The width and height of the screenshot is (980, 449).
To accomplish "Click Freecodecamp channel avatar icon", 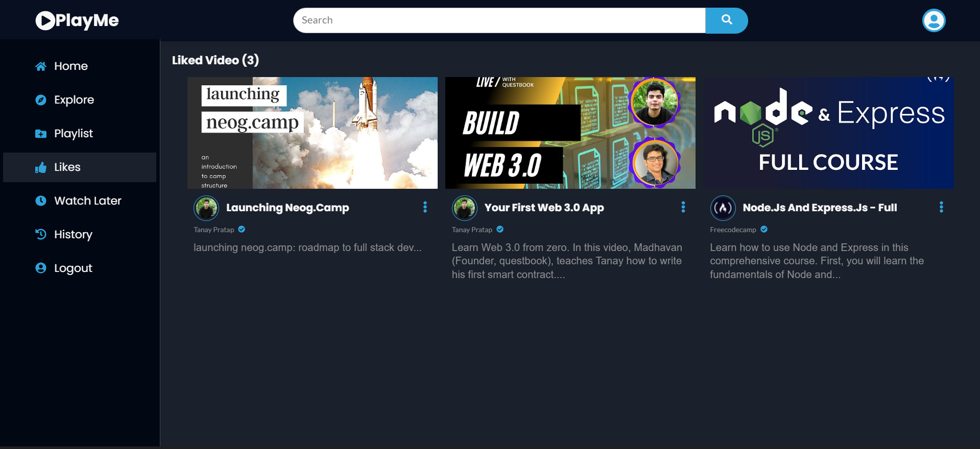I will coord(723,208).
